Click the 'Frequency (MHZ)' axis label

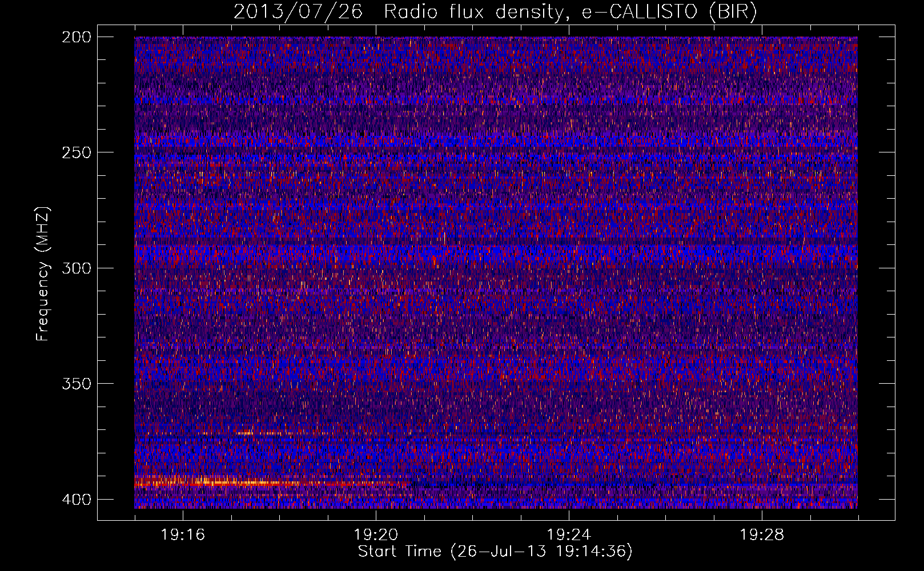43,274
